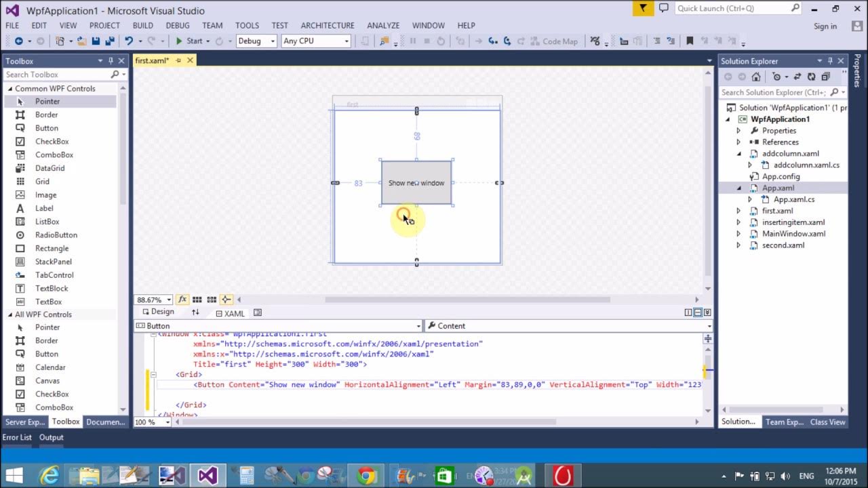Switch to the XAML tab
868x488 pixels.
coord(229,314)
